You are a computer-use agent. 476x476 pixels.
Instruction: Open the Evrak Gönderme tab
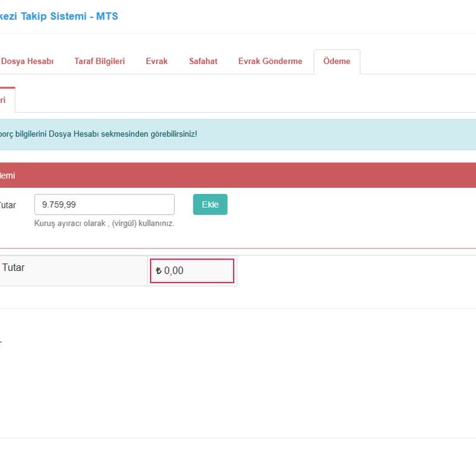(x=270, y=61)
